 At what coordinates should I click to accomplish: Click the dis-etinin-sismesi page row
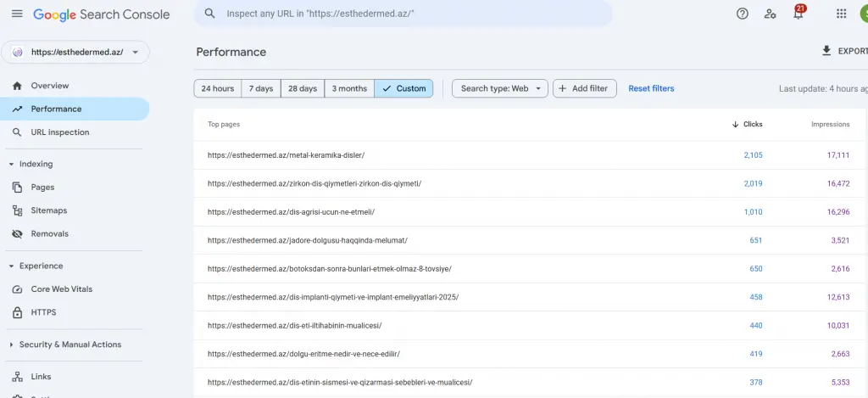point(531,383)
